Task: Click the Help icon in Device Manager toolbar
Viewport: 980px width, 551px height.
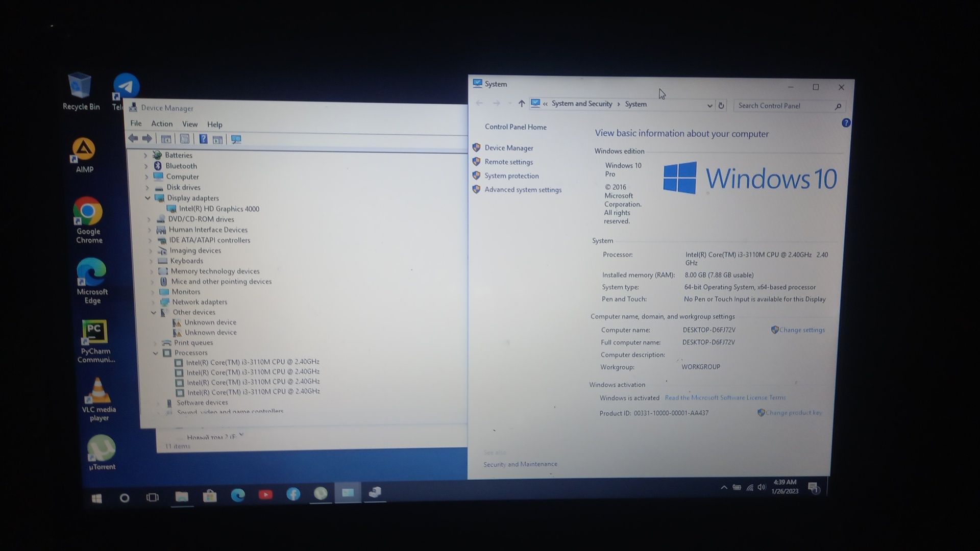Action: coord(203,139)
